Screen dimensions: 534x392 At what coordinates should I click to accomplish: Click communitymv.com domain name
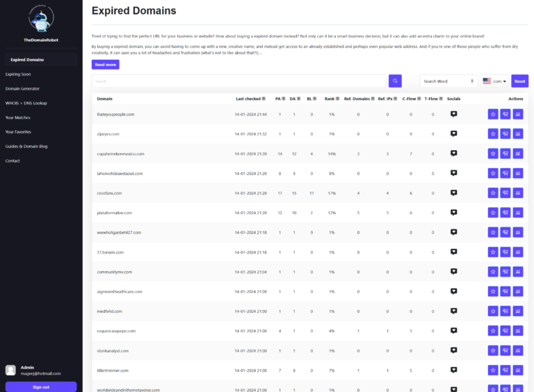(115, 272)
